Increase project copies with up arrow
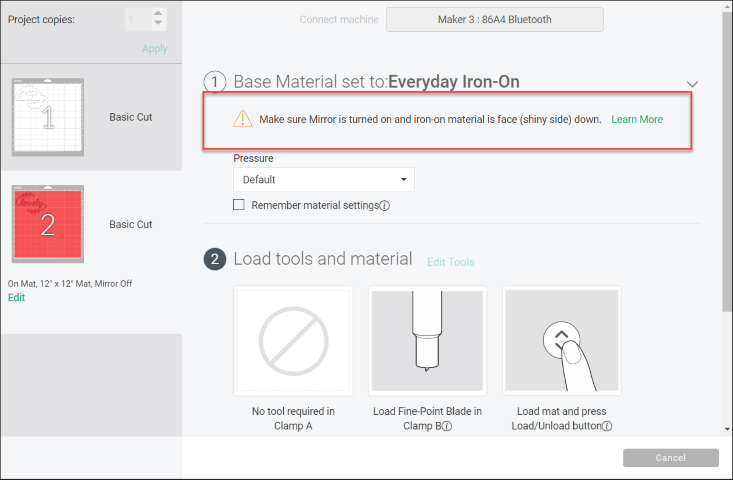 [158, 14]
